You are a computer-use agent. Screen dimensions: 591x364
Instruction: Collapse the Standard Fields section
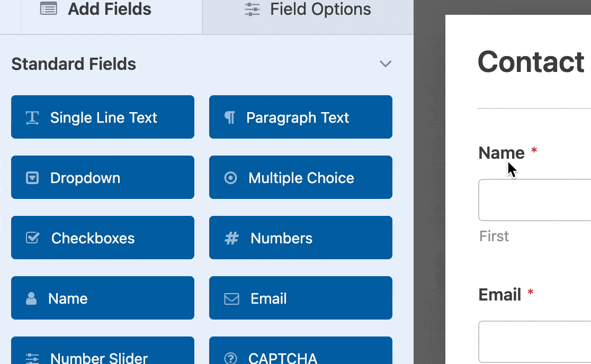[386, 63]
